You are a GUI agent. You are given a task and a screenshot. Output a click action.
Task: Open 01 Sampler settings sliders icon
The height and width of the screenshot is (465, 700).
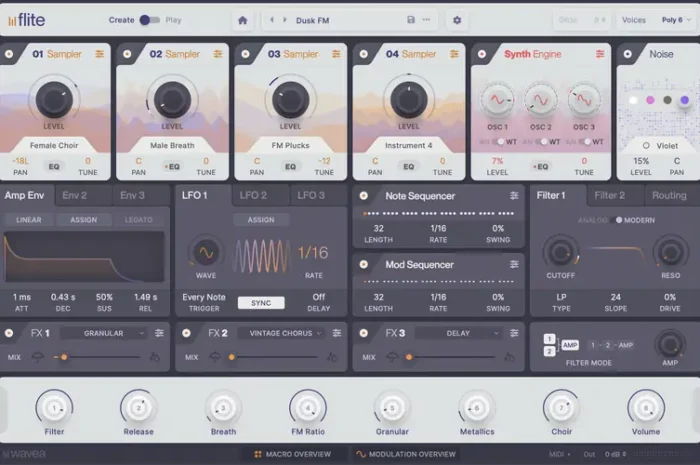[x=100, y=54]
